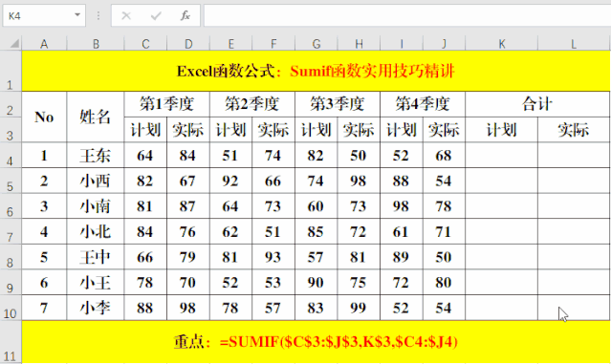Click the Cancel (X) formula bar icon
611x364 pixels.
pos(126,15)
